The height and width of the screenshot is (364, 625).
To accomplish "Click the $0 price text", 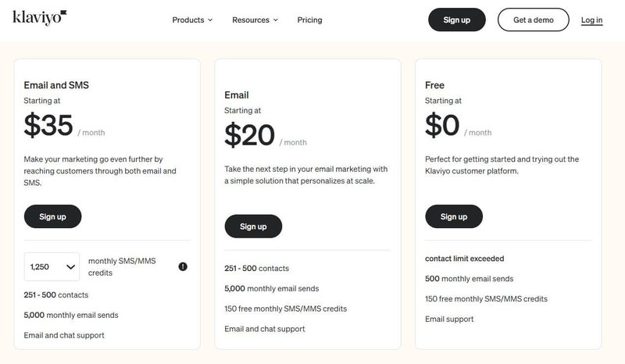I will coord(442,125).
